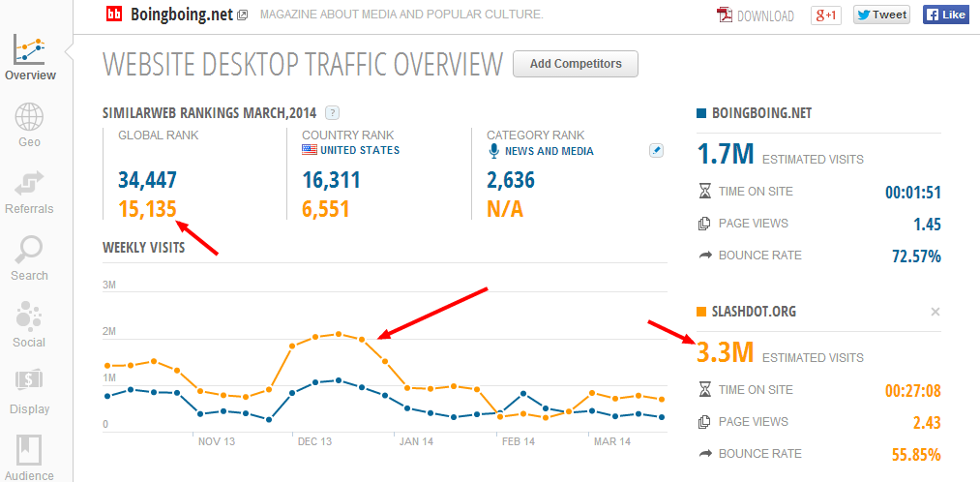Image resolution: width=980 pixels, height=482 pixels.
Task: Click the orange peak point in December chart
Action: 339,334
